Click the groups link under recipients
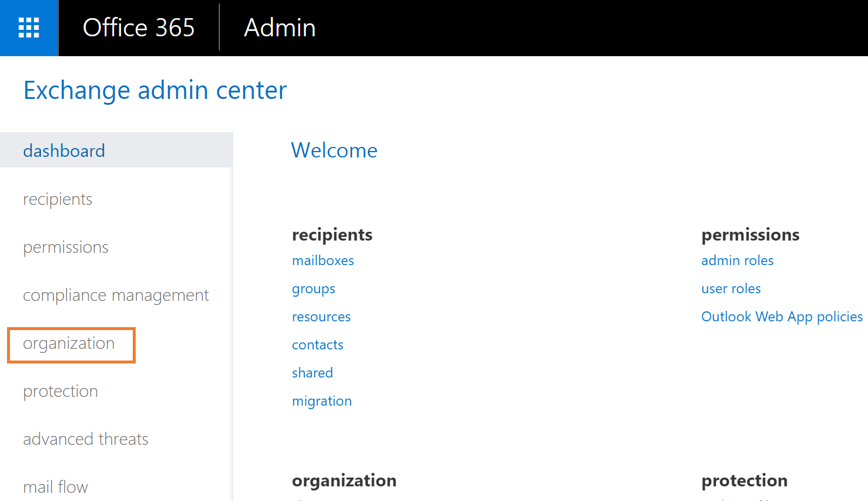This screenshot has width=868, height=501. [314, 289]
